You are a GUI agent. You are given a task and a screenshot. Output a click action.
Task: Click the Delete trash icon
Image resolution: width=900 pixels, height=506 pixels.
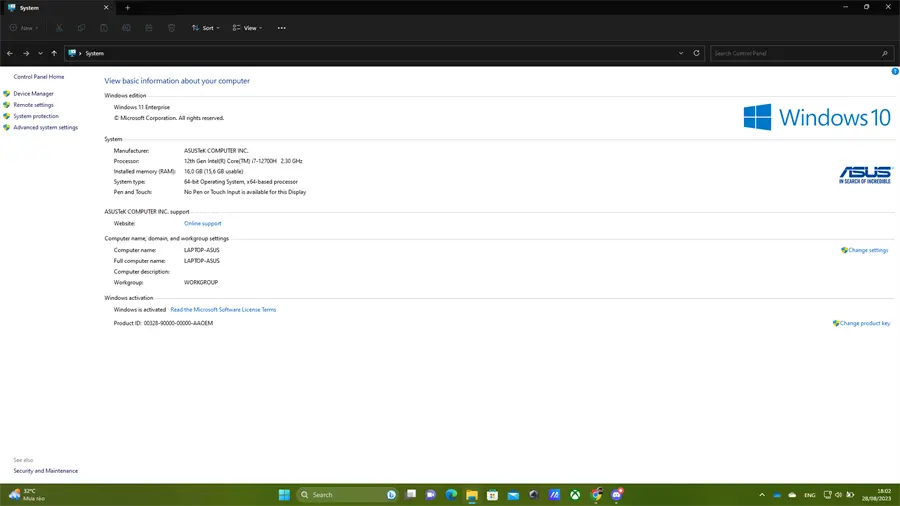[x=171, y=28]
